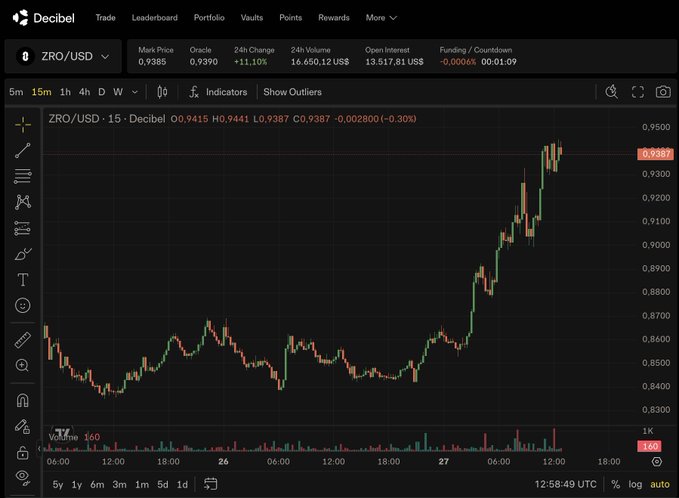Click the ZRO/USD · 15 · Decibel chart title

[107, 119]
